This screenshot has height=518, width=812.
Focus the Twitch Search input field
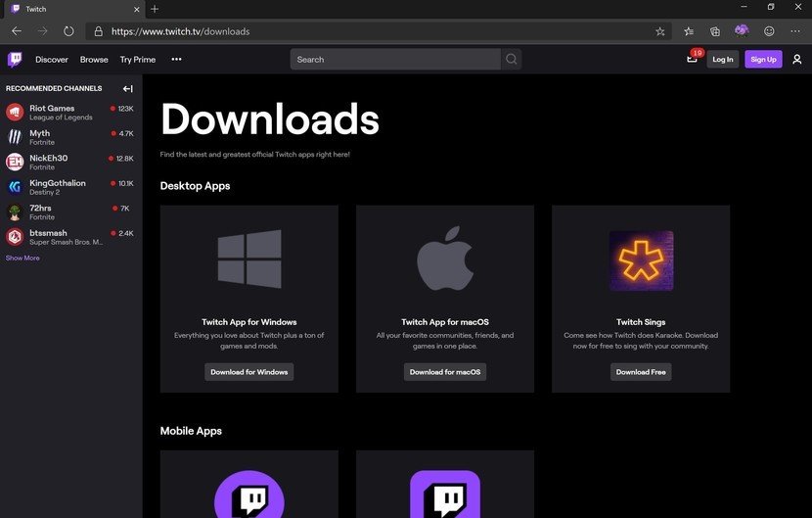[395, 60]
